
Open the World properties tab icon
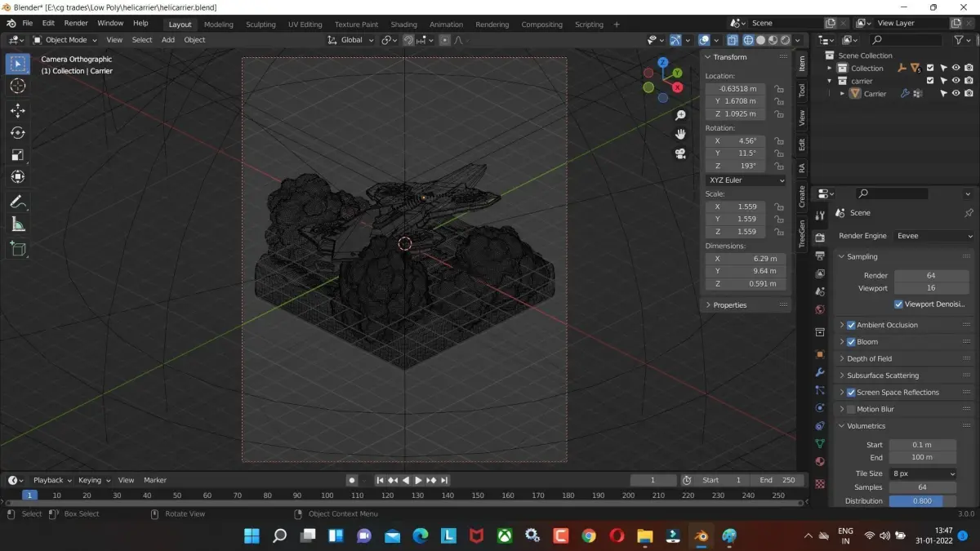pyautogui.click(x=820, y=310)
